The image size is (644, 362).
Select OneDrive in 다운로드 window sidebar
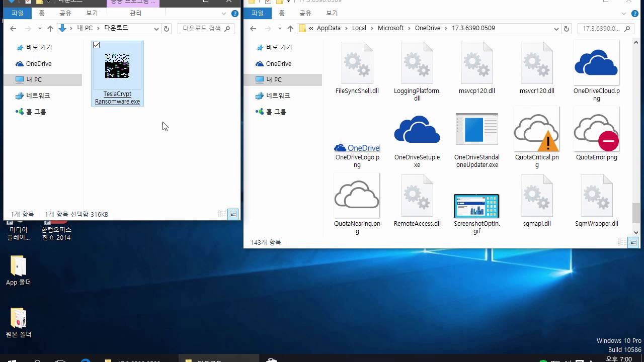click(39, 63)
